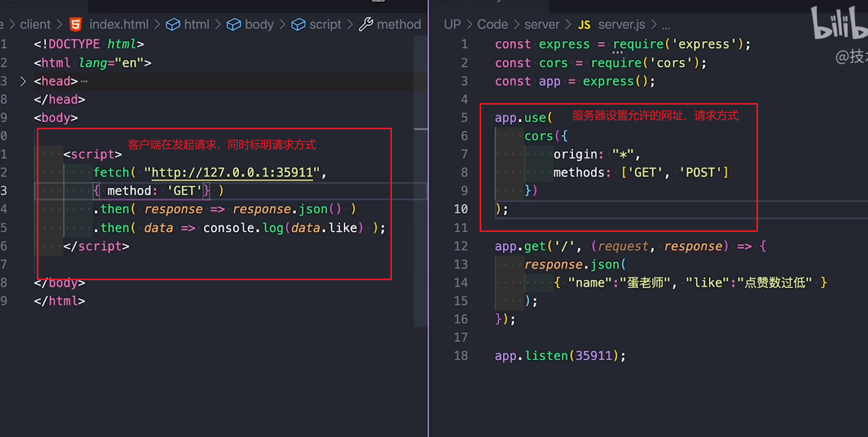Click require('cors') in line 2
The height and width of the screenshot is (437, 868).
coord(645,63)
